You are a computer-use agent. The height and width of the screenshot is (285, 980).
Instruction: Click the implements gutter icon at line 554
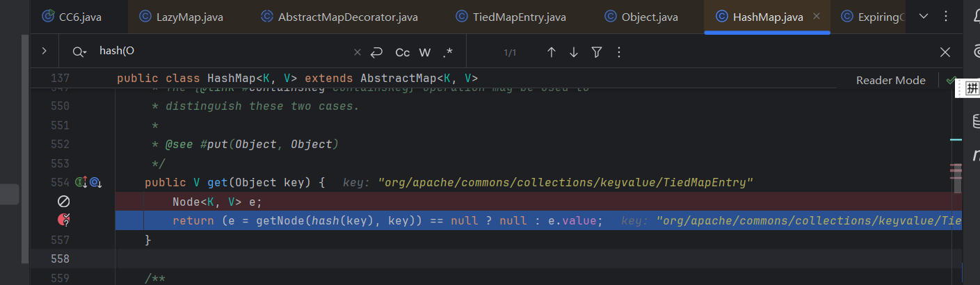coord(81,182)
